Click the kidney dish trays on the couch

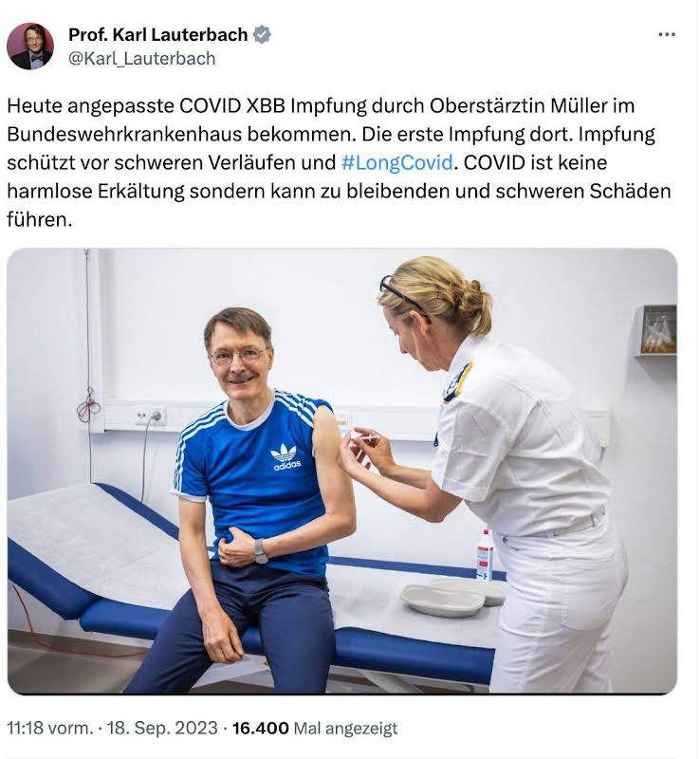coord(453,597)
